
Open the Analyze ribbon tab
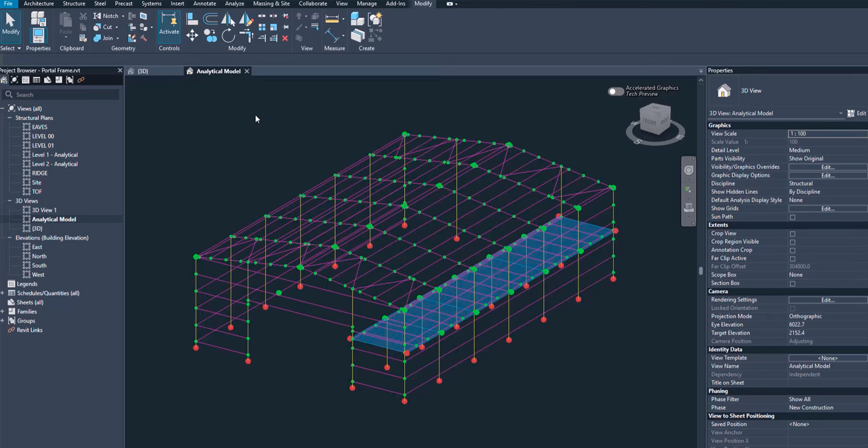234,4
